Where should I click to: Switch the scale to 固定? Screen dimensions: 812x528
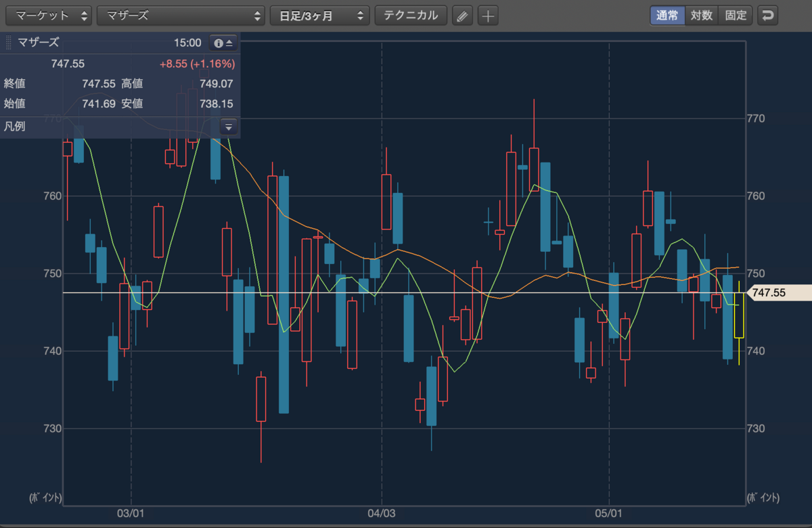click(x=736, y=16)
